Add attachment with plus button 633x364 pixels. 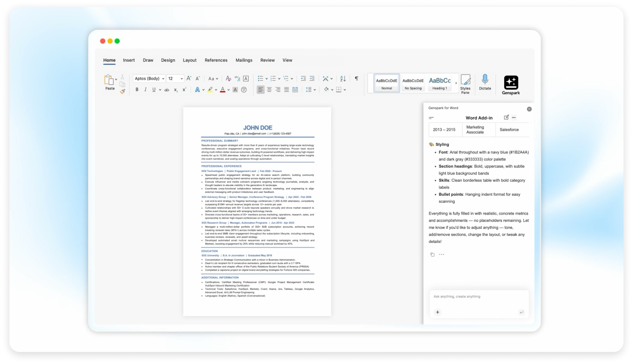(x=438, y=312)
